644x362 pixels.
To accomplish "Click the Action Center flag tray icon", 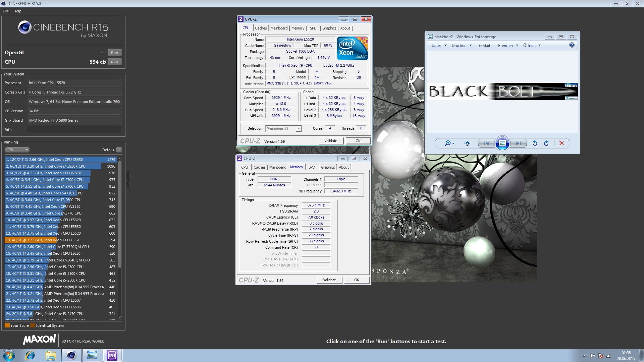I will coord(600,356).
